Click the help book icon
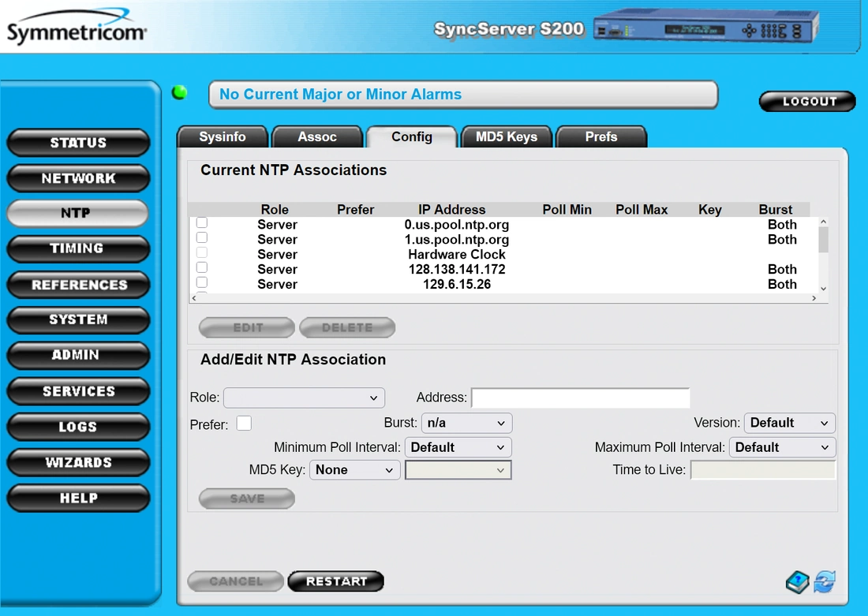Screen dimensions: 868x616 (x=798, y=582)
